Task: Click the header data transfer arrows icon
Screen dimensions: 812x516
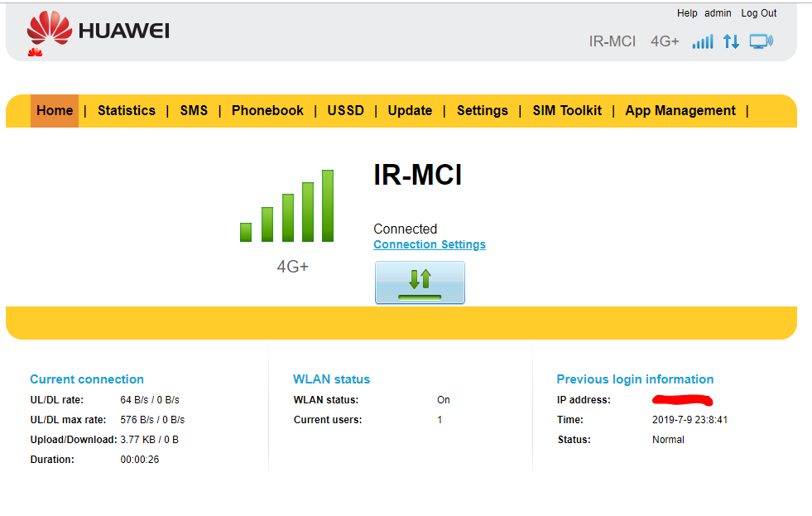Action: pos(731,41)
